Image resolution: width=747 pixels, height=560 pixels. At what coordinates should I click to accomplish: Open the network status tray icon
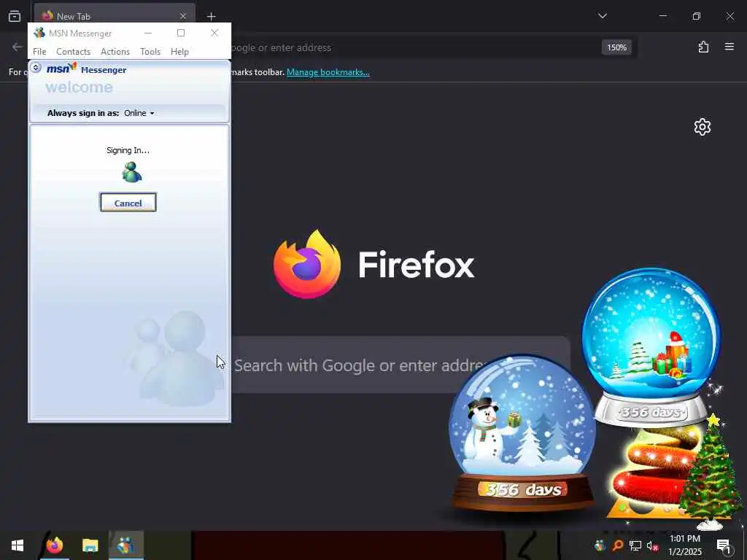(x=635, y=545)
